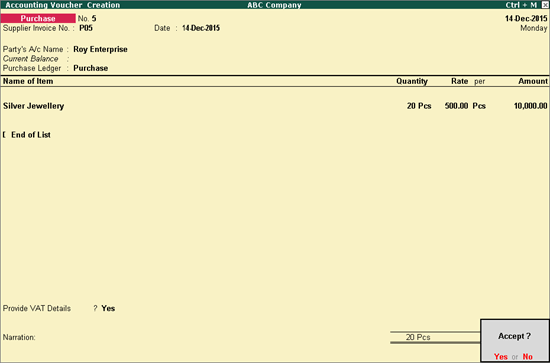Edit the rate 500.00 value
The image size is (550, 363).
click(x=456, y=106)
